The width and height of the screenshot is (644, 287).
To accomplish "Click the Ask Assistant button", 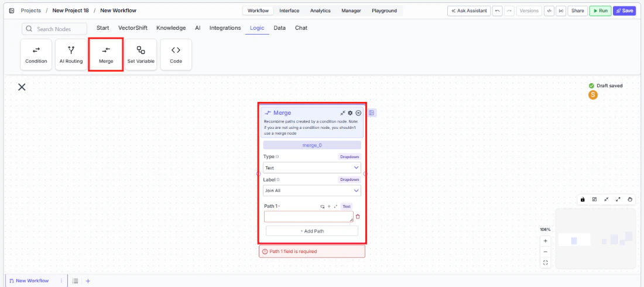I will click(469, 11).
